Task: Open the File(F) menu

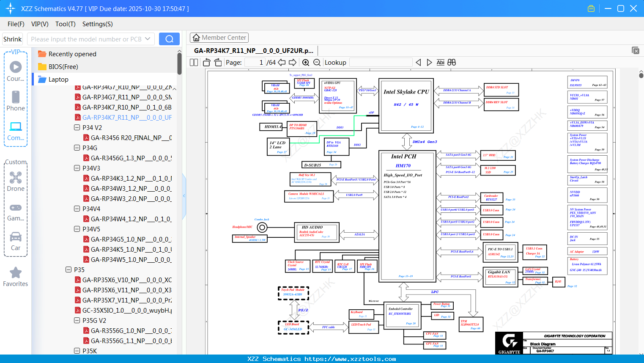Action: click(16, 24)
